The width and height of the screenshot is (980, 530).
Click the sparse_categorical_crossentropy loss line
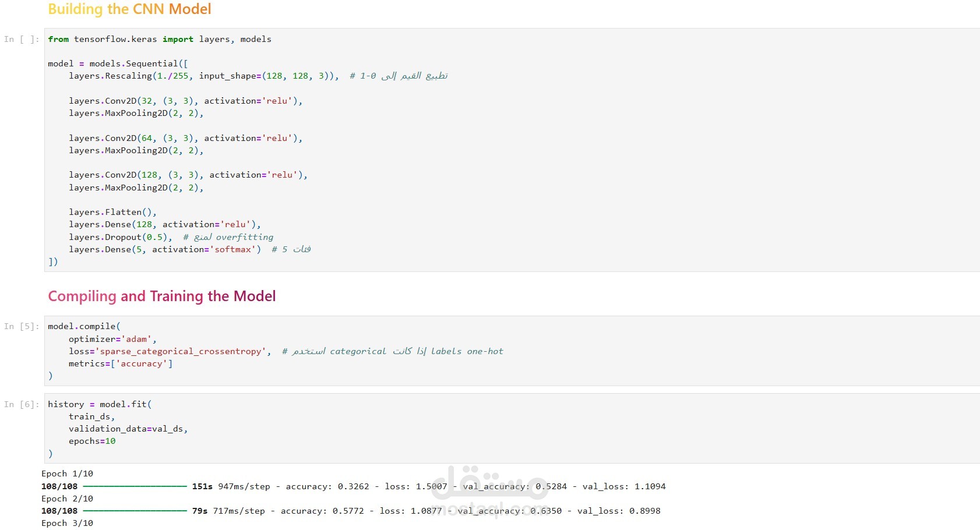[286, 351]
